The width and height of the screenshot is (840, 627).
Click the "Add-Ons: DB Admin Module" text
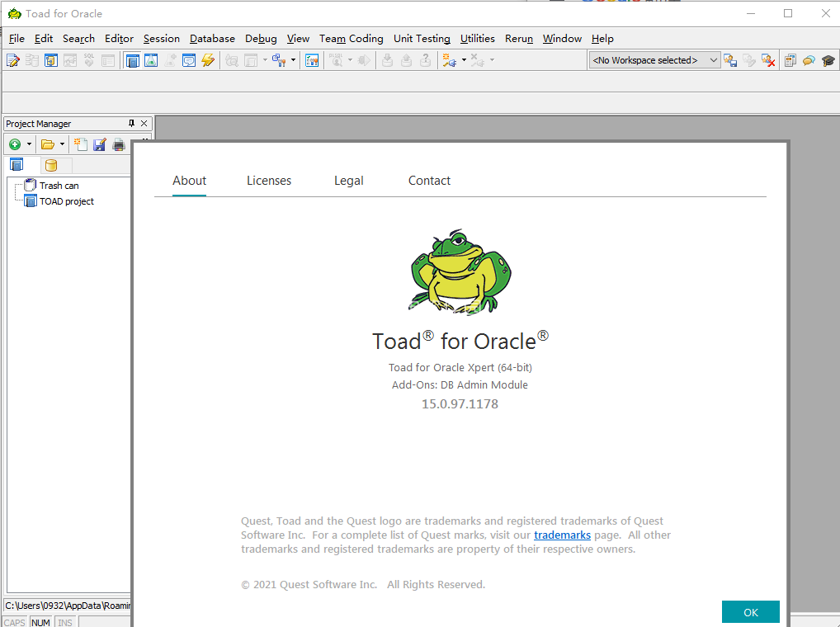coord(460,384)
